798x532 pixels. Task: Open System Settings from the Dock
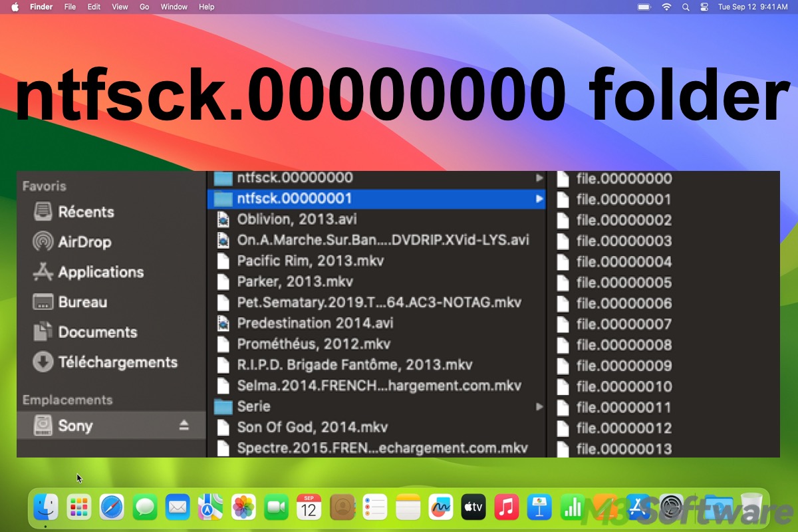coord(672,507)
